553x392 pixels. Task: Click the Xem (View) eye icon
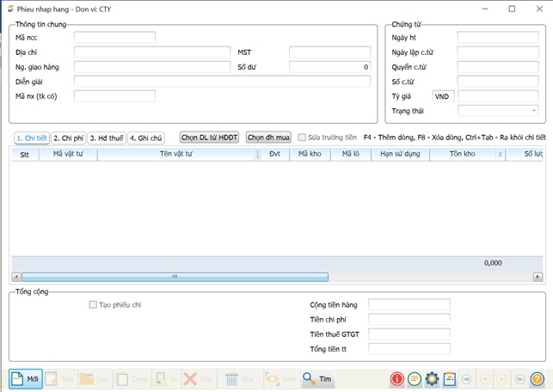point(280,379)
